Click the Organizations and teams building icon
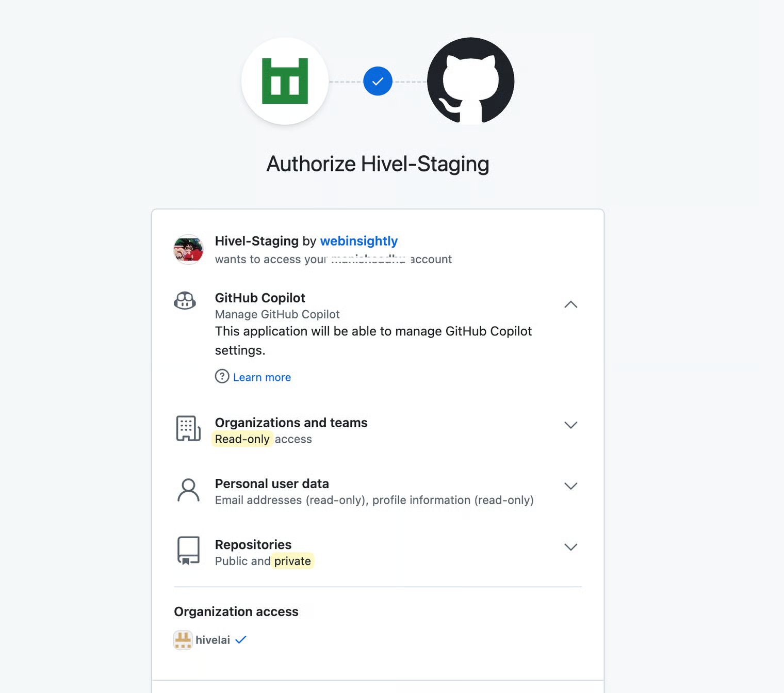Screen dimensions: 784x693 click(x=188, y=428)
